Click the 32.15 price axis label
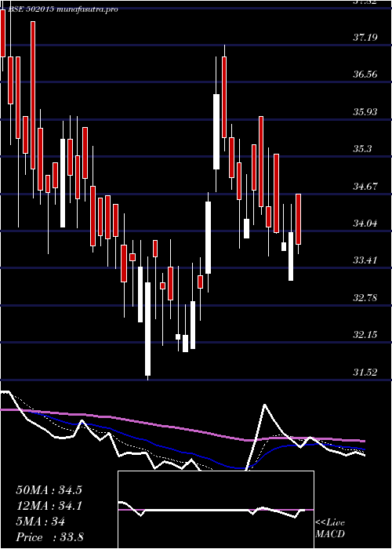This screenshot has height=549, width=392. pyautogui.click(x=365, y=335)
